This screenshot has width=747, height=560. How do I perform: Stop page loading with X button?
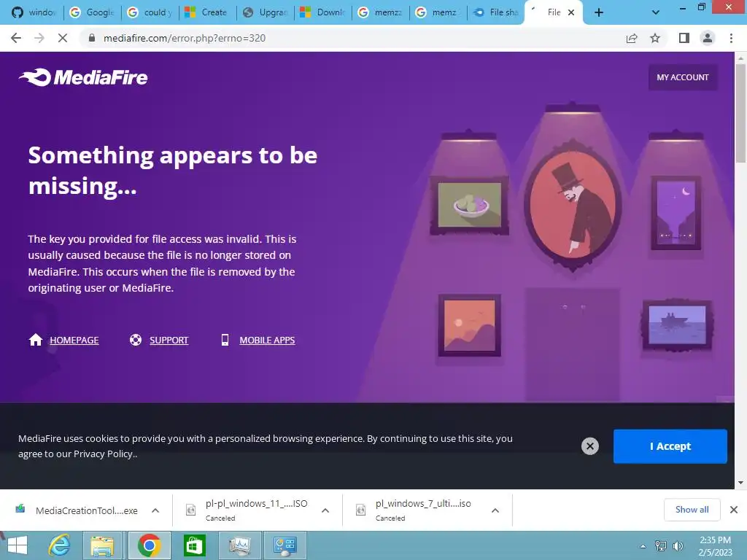pos(63,38)
